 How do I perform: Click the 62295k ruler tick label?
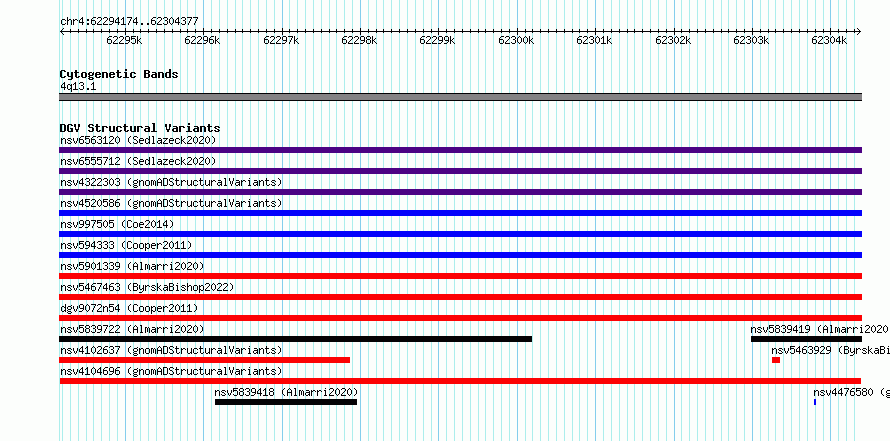[x=124, y=40]
